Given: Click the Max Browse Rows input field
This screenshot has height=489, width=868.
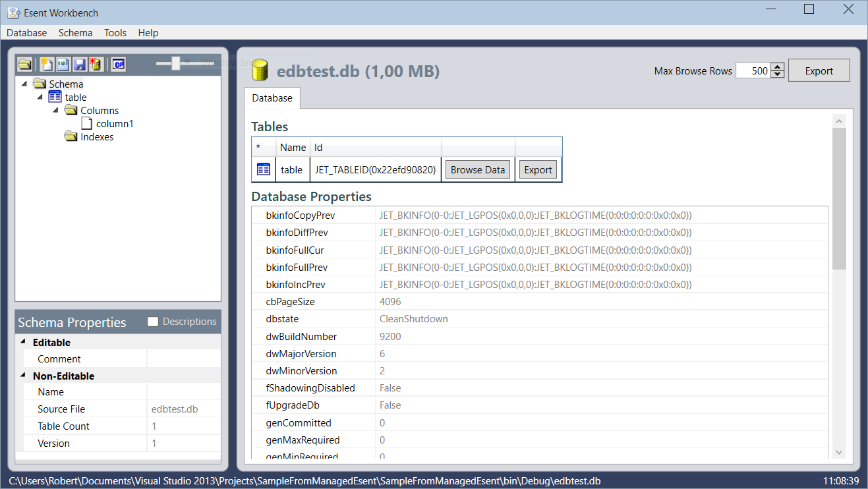Looking at the screenshot, I should coord(753,71).
